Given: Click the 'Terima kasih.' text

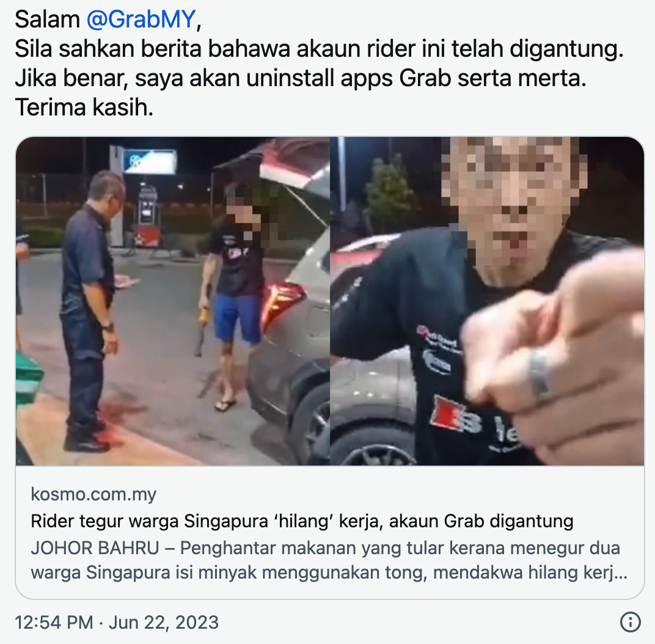Looking at the screenshot, I should [84, 108].
